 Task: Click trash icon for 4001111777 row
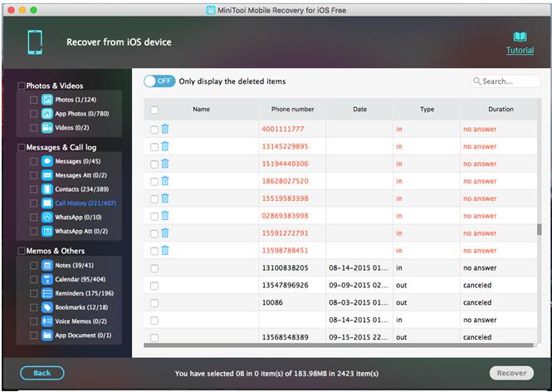click(164, 129)
